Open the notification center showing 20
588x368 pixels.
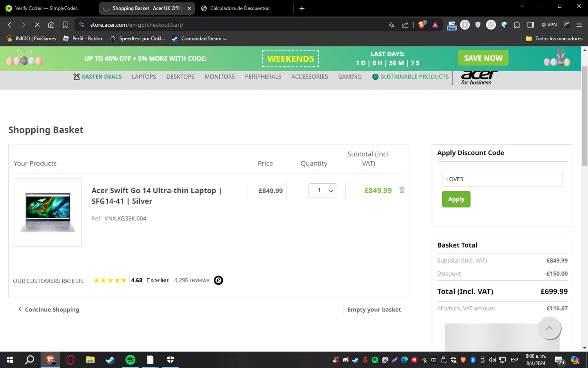pos(559,360)
